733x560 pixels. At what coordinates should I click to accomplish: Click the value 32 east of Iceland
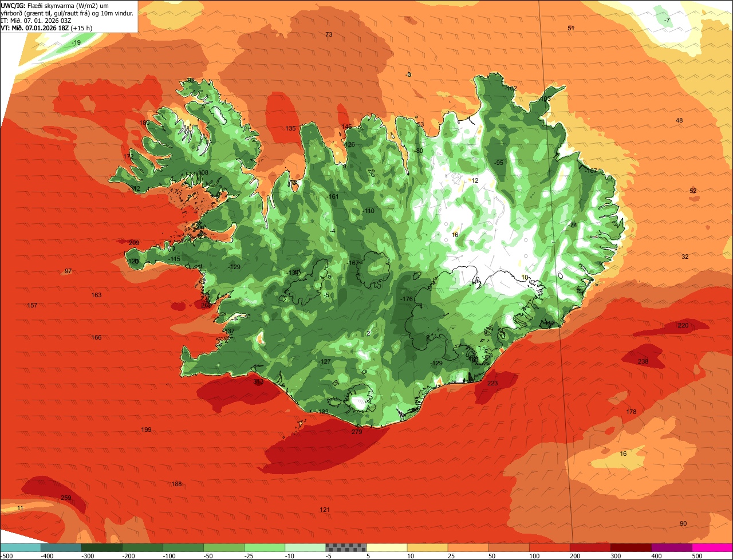685,257
